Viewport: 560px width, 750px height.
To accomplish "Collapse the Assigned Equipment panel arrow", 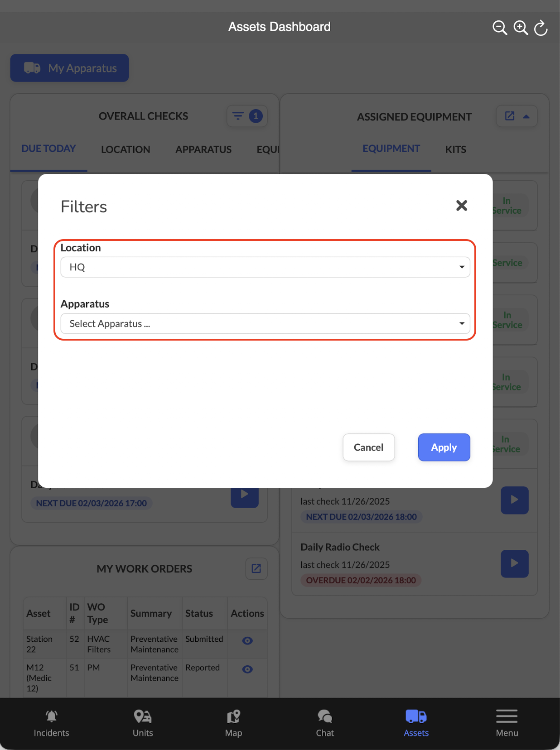I will (x=526, y=116).
